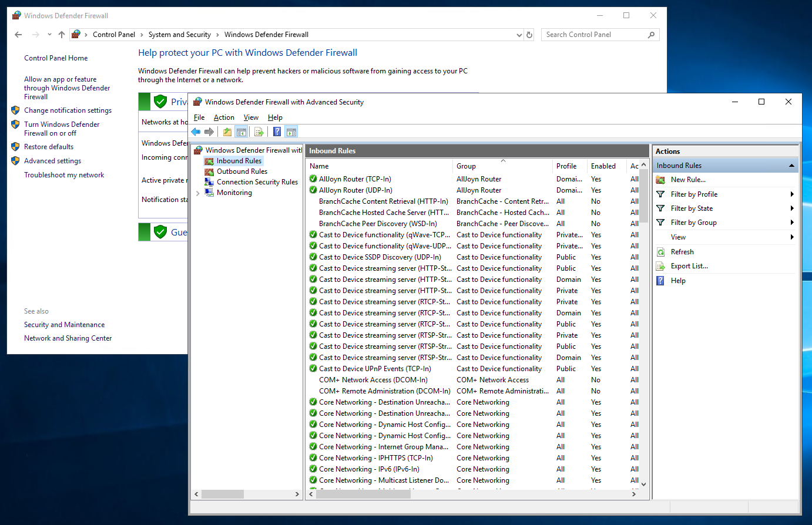The width and height of the screenshot is (812, 525).
Task: Click green check icon for Core Networking - IPHTTPS (TCP-In)
Action: click(x=313, y=458)
